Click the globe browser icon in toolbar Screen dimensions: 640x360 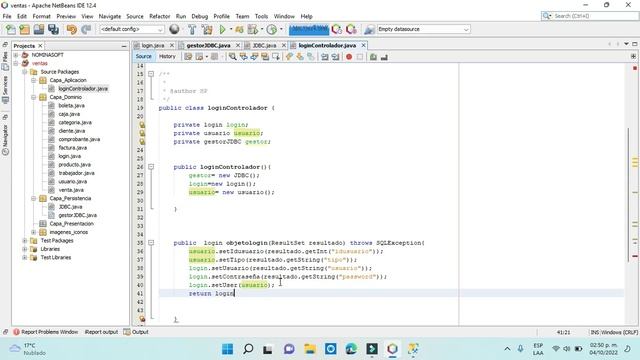[x=174, y=29]
